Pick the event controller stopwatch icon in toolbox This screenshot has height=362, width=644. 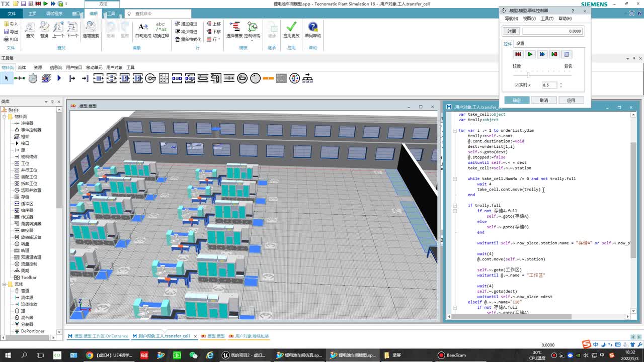click(x=33, y=78)
